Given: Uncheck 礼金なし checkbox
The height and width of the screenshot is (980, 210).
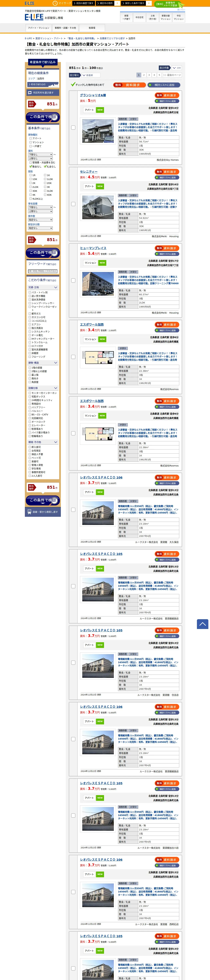Looking at the screenshot, I should pyautogui.click(x=45, y=166).
